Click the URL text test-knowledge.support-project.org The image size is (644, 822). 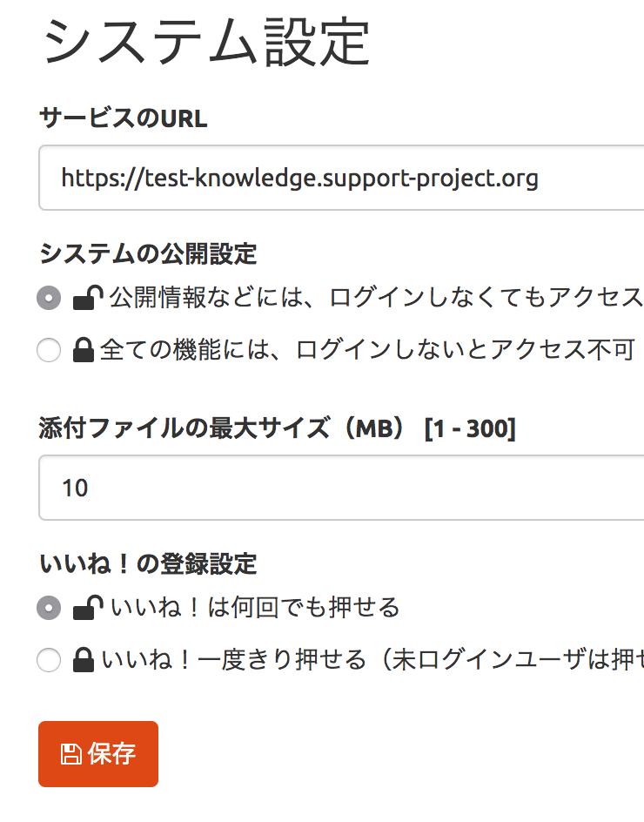pyautogui.click(x=300, y=178)
